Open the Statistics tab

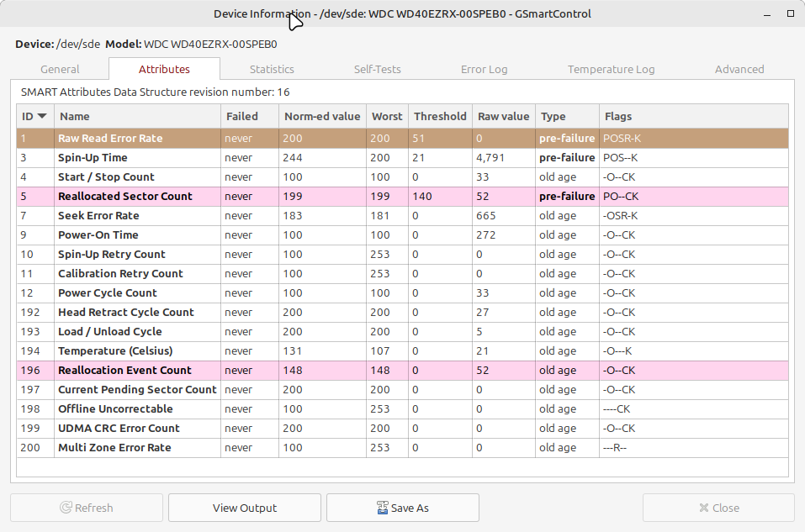[x=272, y=69]
